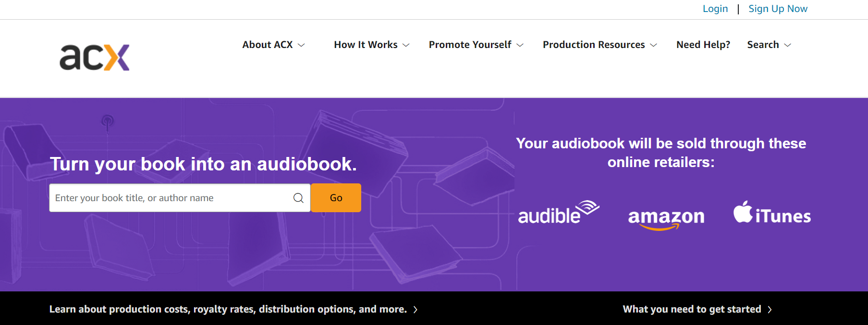The image size is (868, 325).
Task: Click the ACX logo
Action: pyautogui.click(x=95, y=58)
